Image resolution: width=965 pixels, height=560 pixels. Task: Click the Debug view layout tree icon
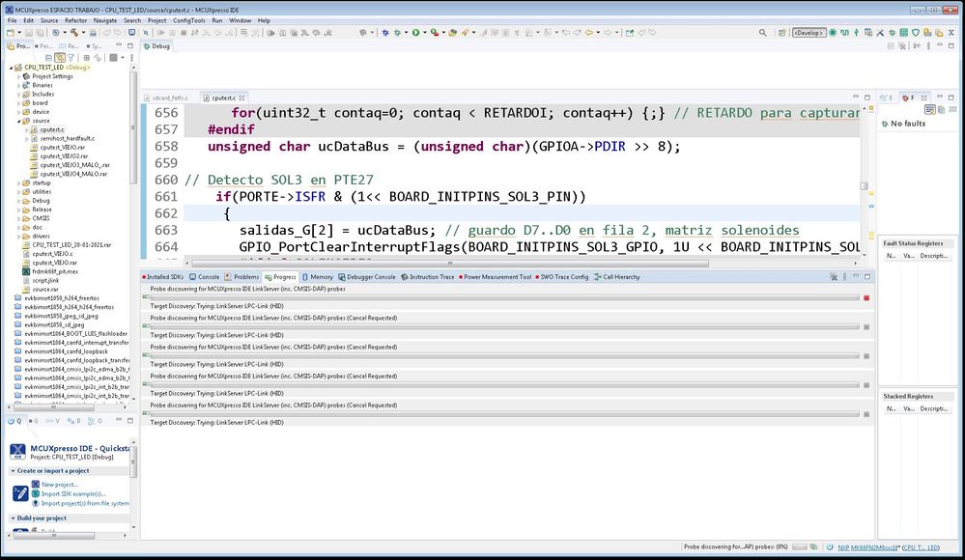tap(917, 46)
